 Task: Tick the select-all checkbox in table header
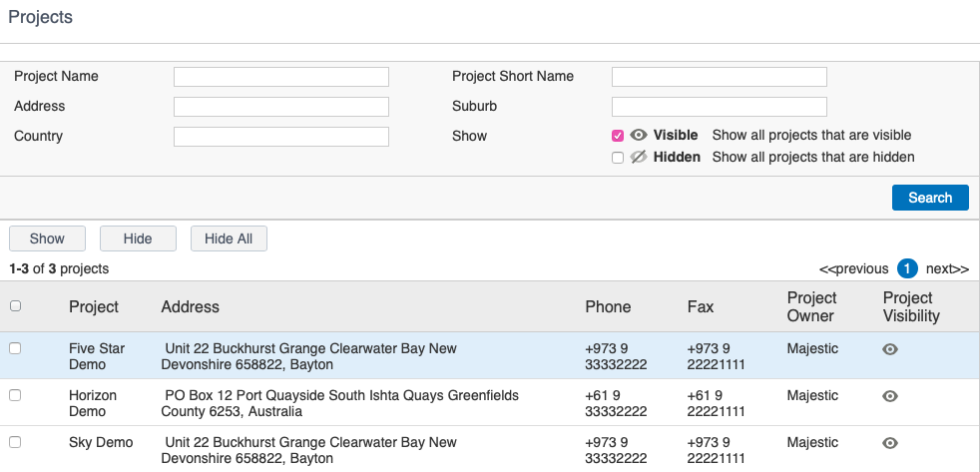coord(16,305)
